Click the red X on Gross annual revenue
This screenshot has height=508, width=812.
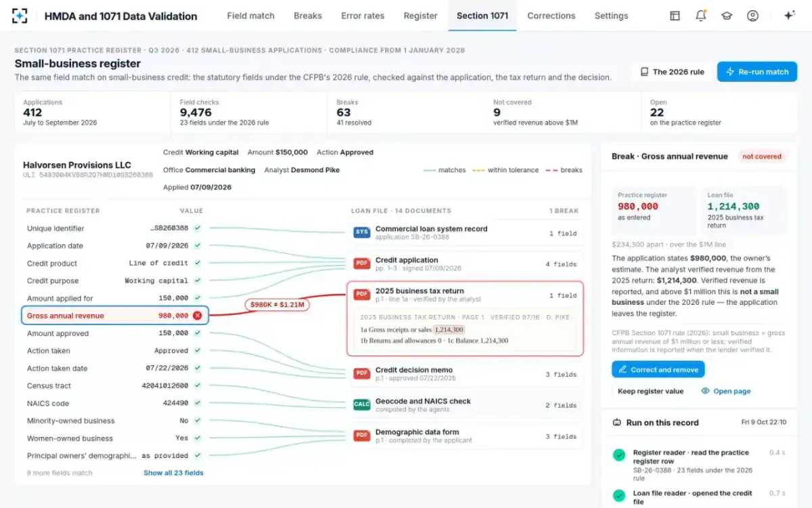click(198, 316)
